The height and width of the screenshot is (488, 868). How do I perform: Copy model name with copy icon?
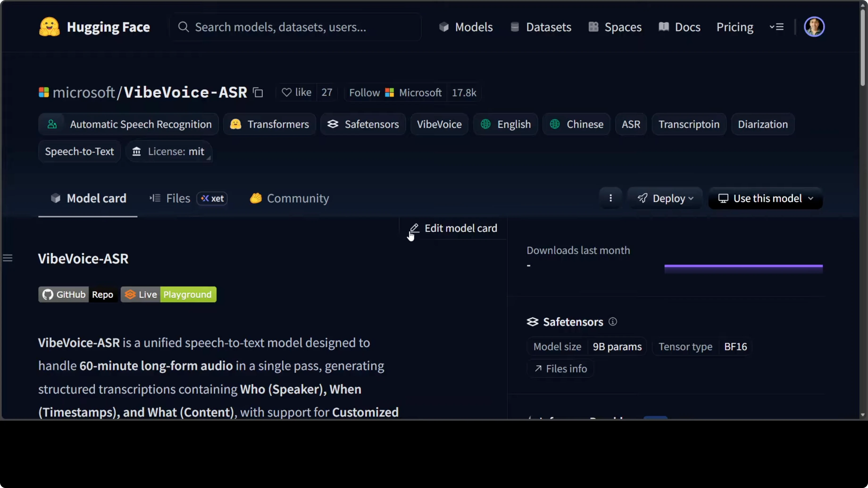tap(258, 92)
